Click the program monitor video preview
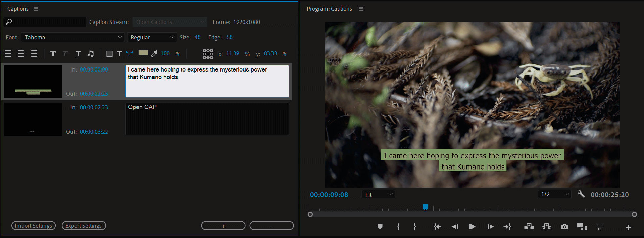This screenshot has width=644, height=238. pos(472,105)
